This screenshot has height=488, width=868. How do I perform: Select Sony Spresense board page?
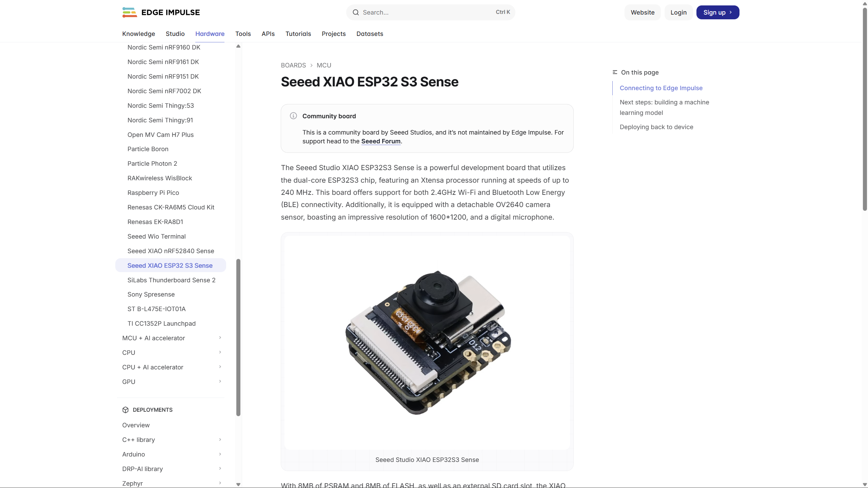151,294
